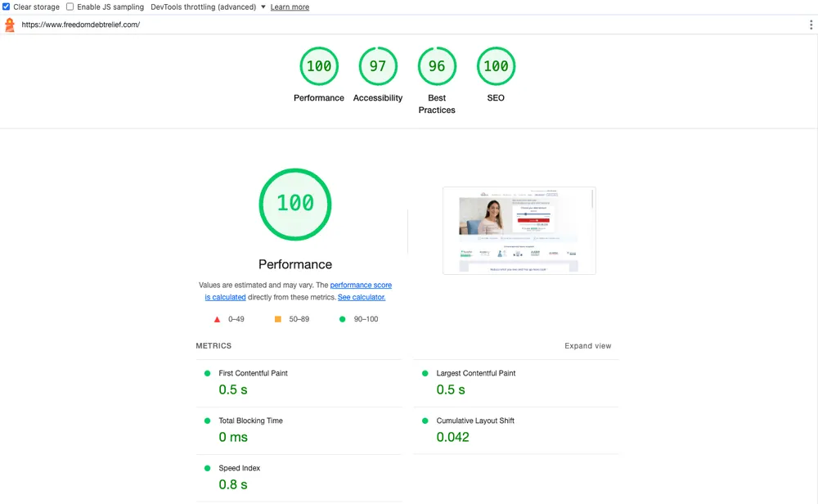Enable the JS sampling checkbox
The width and height of the screenshot is (818, 504).
(x=70, y=7)
